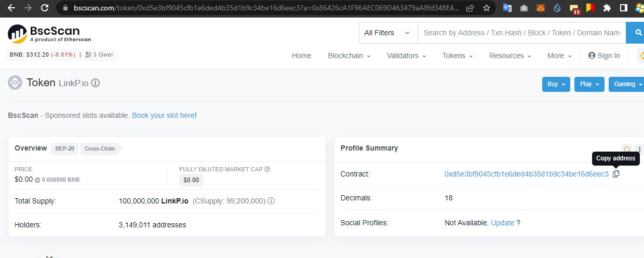The width and height of the screenshot is (644, 258).
Task: Click the search icon in Profile Summary header
Action: 627,150
